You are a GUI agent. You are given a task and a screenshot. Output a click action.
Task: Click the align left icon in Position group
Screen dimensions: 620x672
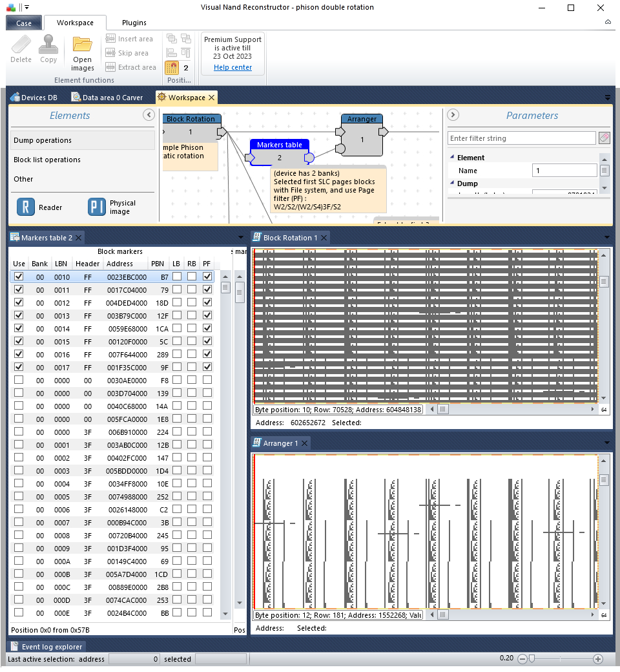[172, 53]
